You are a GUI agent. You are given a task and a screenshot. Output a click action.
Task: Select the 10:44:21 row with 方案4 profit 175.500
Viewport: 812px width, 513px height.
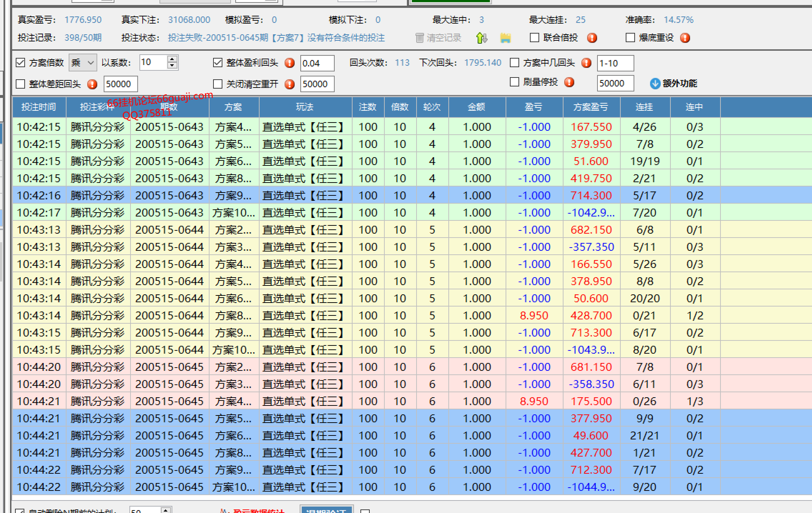412,401
